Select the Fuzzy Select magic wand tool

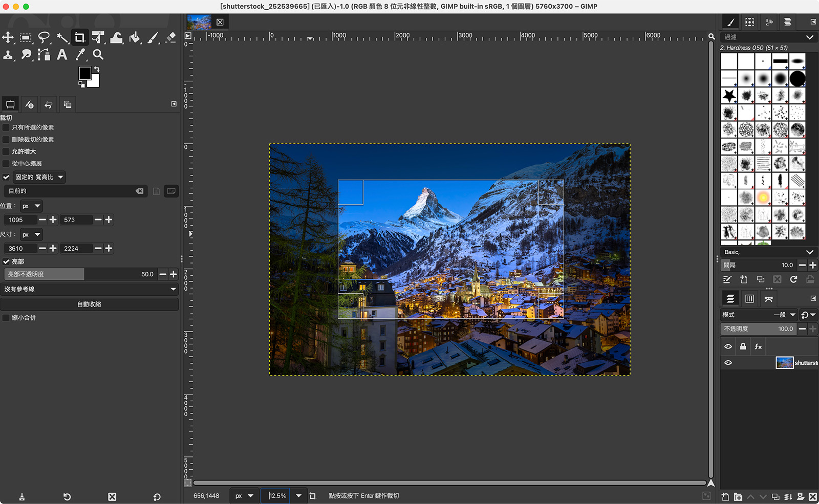click(x=62, y=37)
